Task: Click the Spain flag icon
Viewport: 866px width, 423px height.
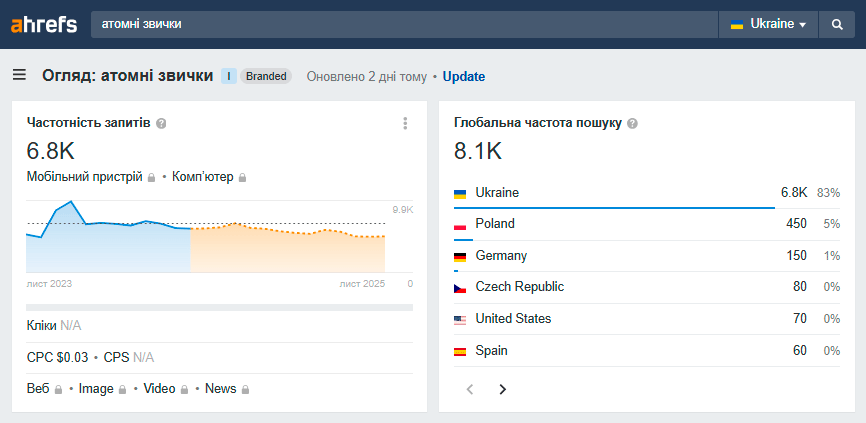Action: click(x=460, y=351)
